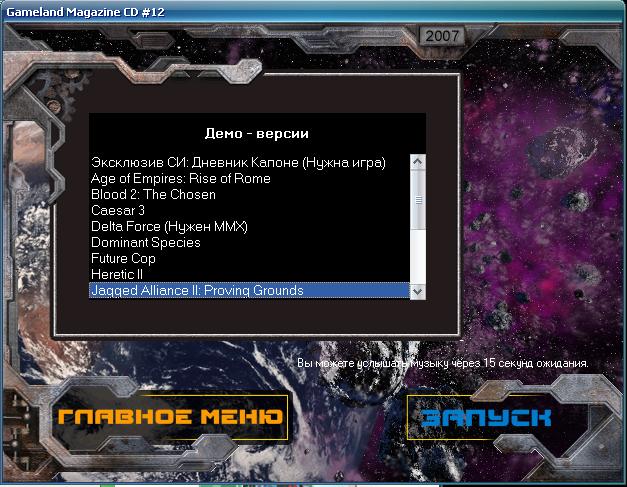Click the 2007 year plate
The image size is (627, 487).
(x=442, y=36)
